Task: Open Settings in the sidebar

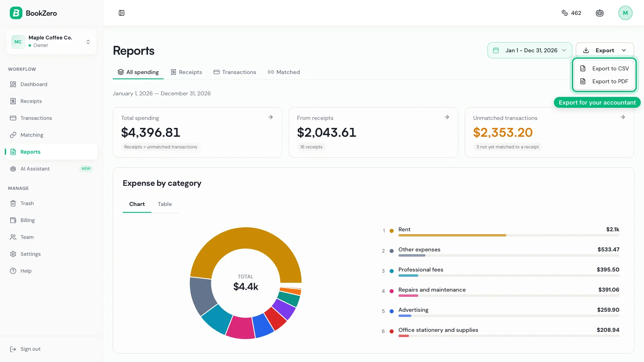Action: coord(51,254)
